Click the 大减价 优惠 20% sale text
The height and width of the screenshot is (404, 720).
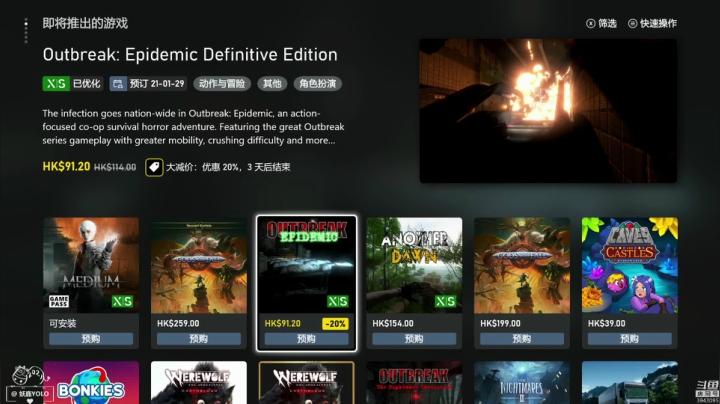pyautogui.click(x=228, y=167)
